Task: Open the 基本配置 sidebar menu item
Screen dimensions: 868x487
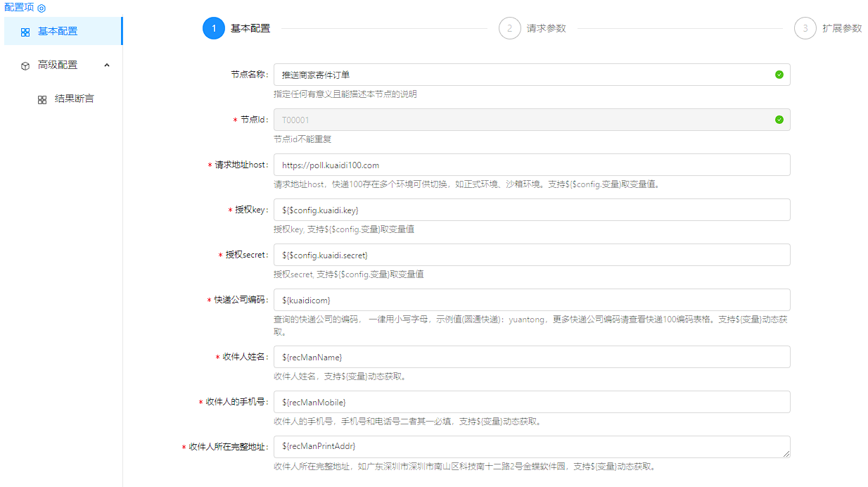Action: click(58, 32)
